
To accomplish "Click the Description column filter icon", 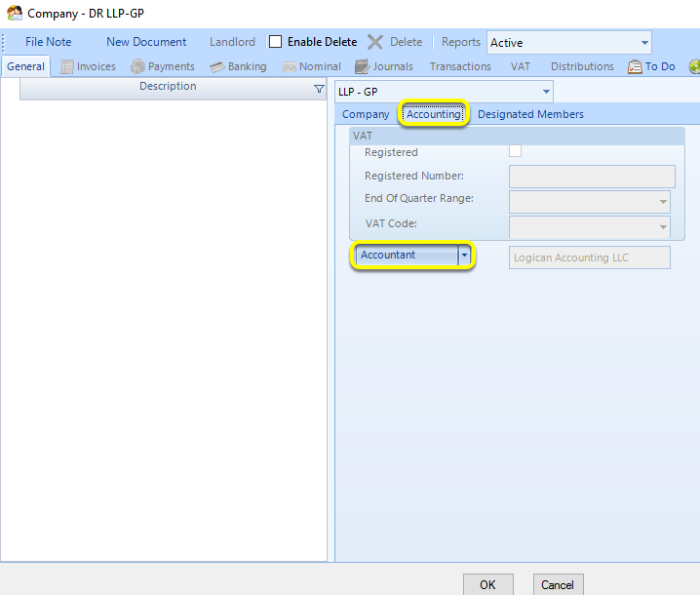I will click(x=319, y=89).
